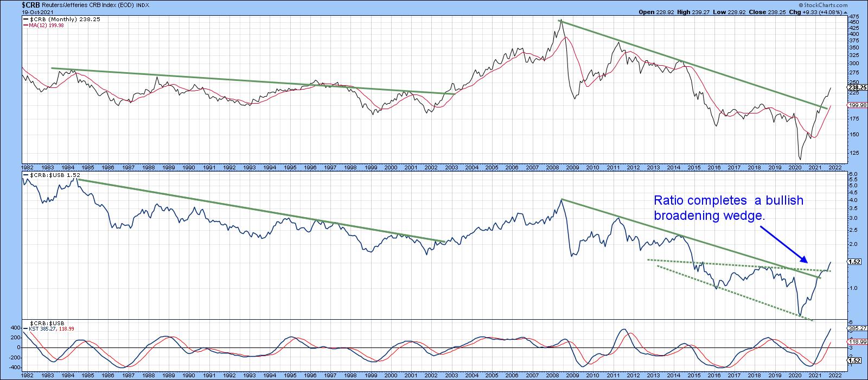
Task: Click the '$CRB:$USB 1.52' legend in middle panel
Action: pyautogui.click(x=52, y=176)
